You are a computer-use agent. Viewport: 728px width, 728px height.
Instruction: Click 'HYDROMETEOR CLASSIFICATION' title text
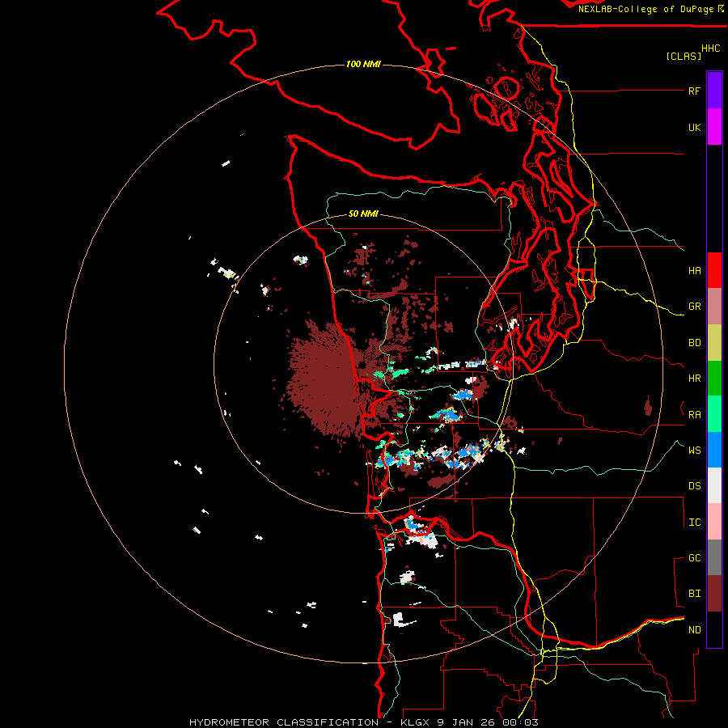(284, 722)
